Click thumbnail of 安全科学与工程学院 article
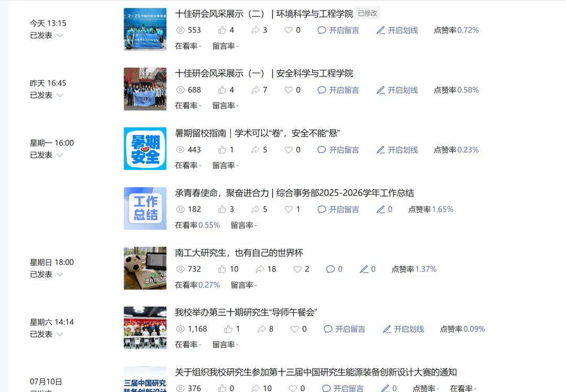 coord(145,89)
